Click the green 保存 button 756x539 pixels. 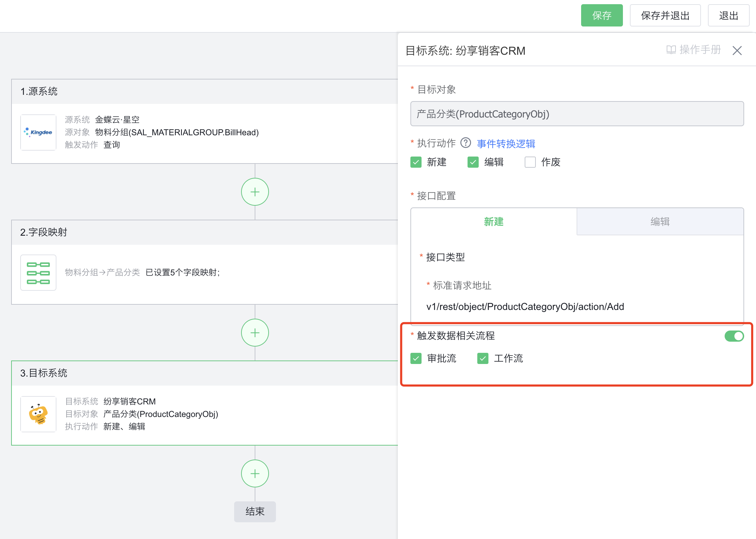coord(601,15)
